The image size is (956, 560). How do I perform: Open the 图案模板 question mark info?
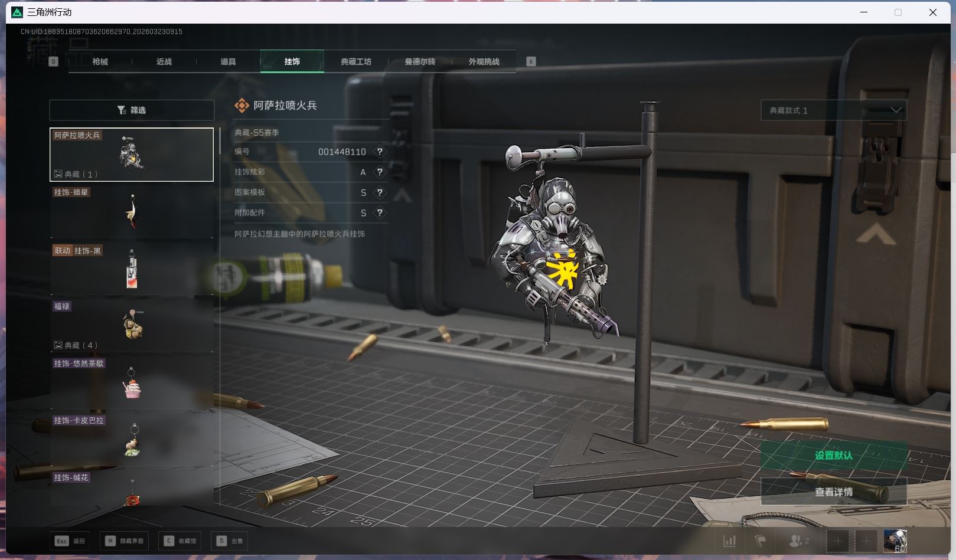[x=380, y=192]
